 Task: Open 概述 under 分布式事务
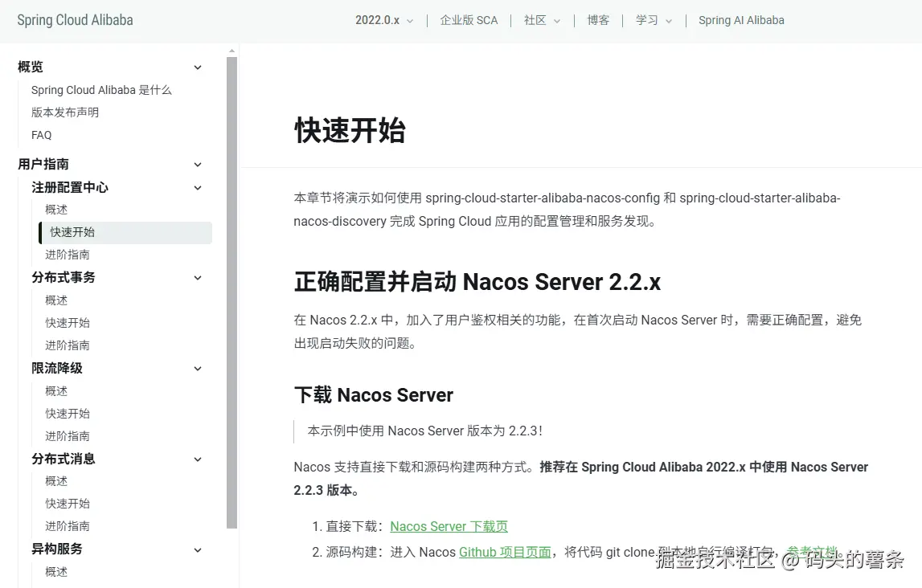(56, 300)
